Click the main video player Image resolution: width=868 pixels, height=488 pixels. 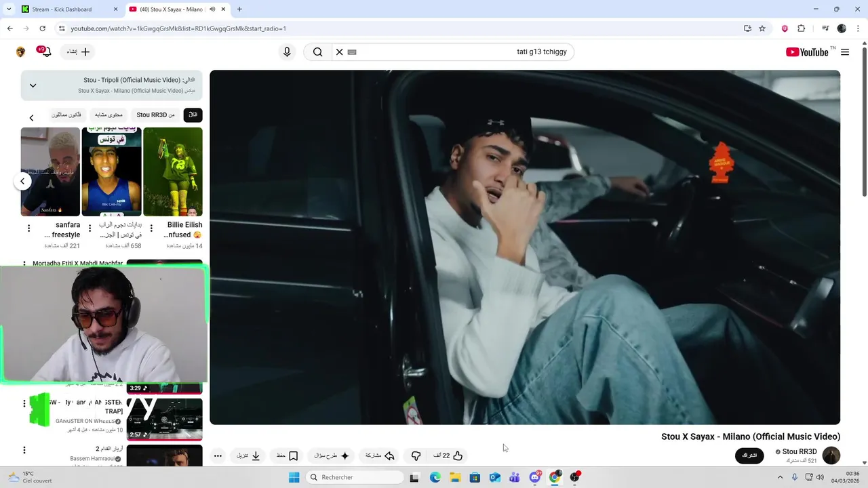pyautogui.click(x=525, y=247)
